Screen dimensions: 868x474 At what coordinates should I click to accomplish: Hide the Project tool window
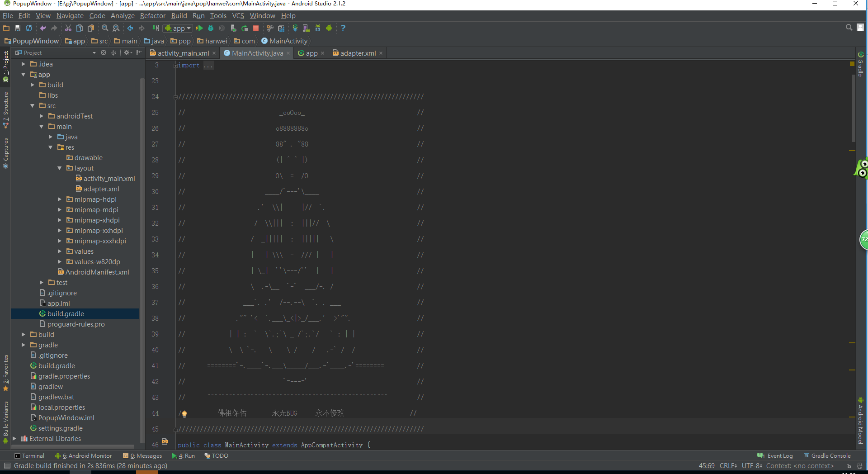click(x=139, y=53)
